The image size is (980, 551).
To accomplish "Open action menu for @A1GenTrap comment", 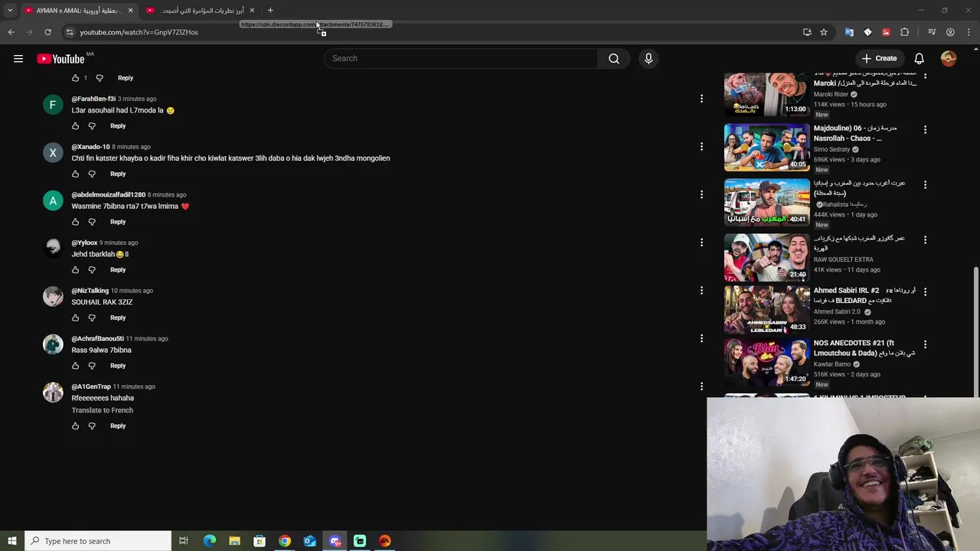I will tap(701, 386).
